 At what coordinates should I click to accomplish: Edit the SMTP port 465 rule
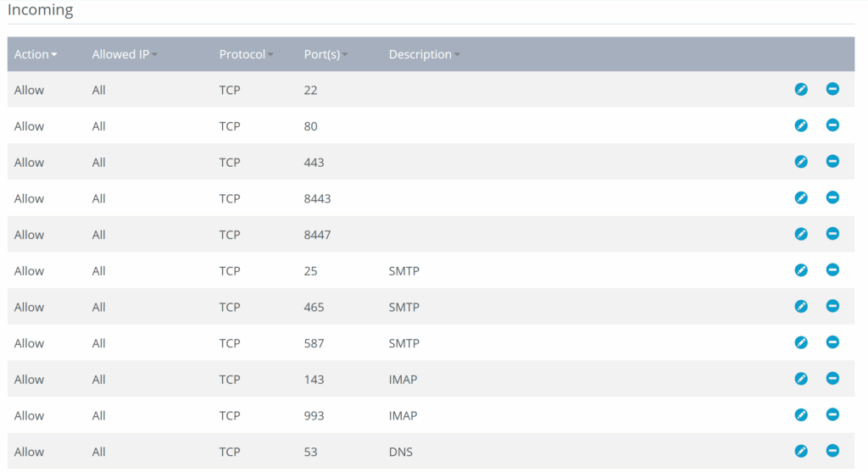[x=801, y=307]
